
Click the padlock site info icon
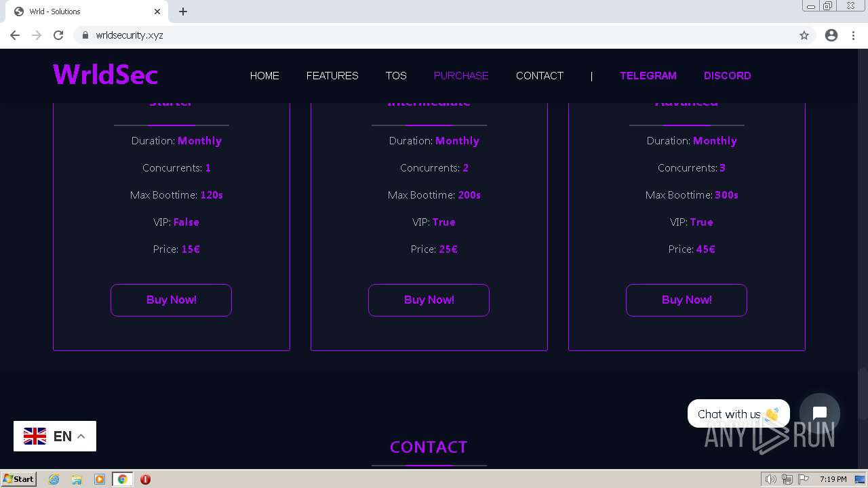click(x=85, y=35)
